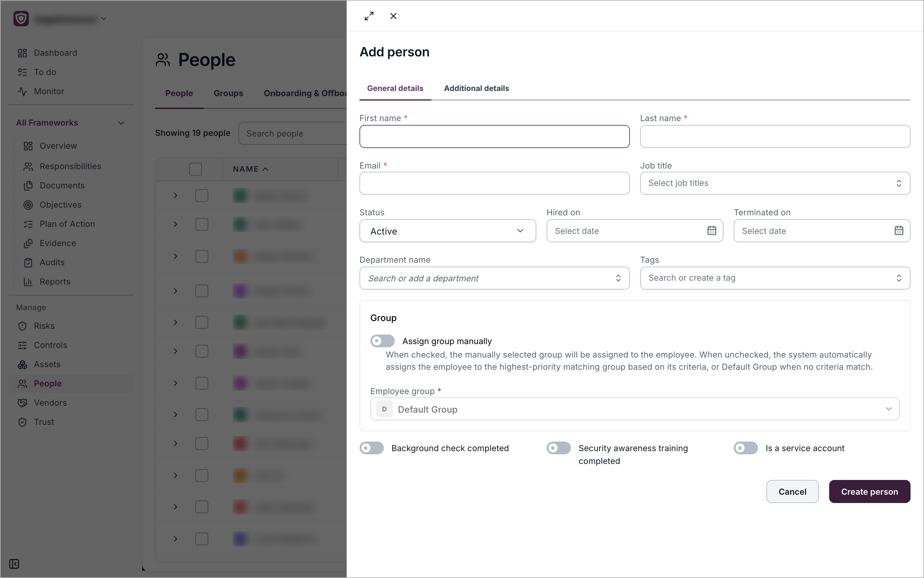Check the select-all checkbox in table header

[195, 169]
